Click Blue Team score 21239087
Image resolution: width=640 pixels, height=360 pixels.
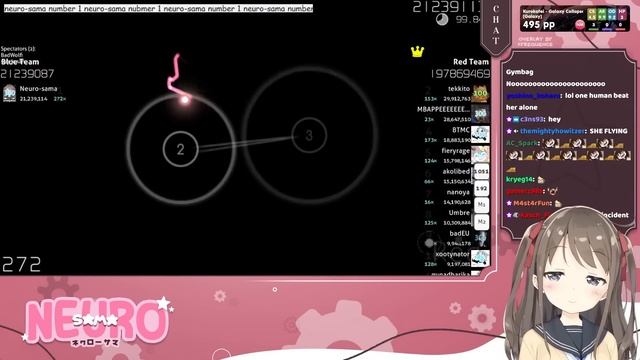[27, 74]
